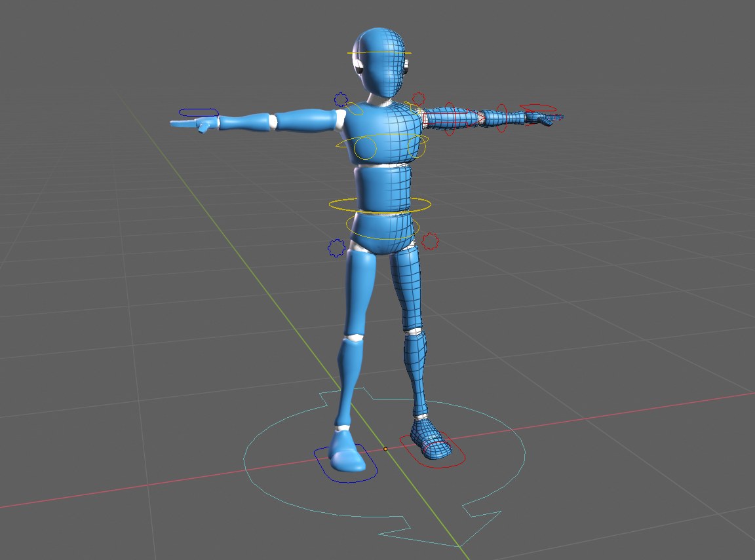The width and height of the screenshot is (755, 560).
Task: Click the orange origin dot between the feet
Action: point(385,449)
